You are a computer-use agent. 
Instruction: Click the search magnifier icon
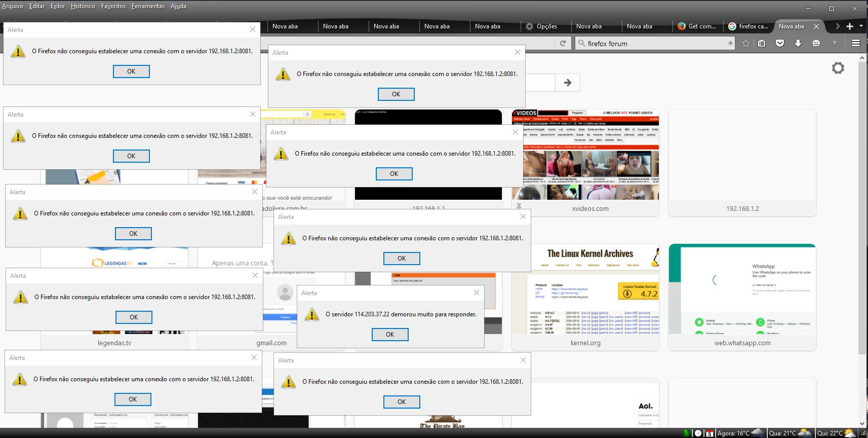pyautogui.click(x=581, y=44)
